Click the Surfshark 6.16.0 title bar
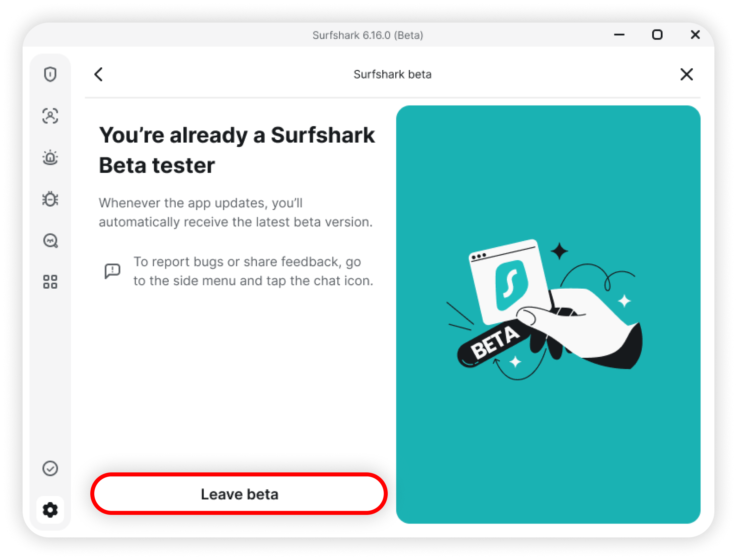Image resolution: width=737 pixels, height=560 pixels. [x=368, y=35]
